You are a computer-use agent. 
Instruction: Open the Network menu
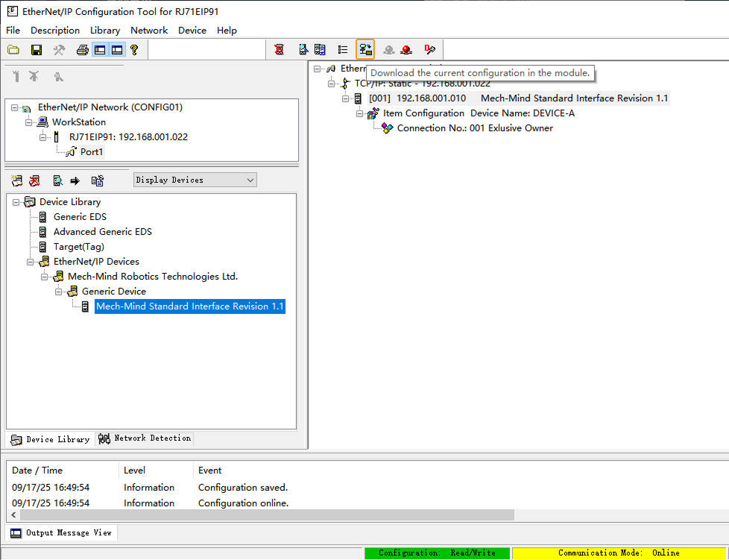pos(149,31)
